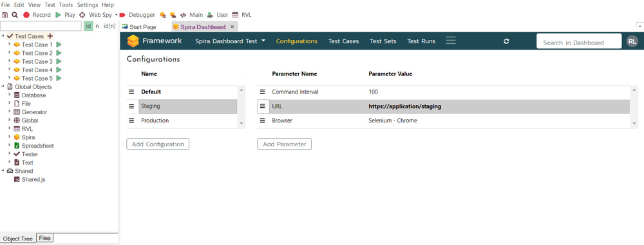Click the Search in Dashboard field

(579, 41)
